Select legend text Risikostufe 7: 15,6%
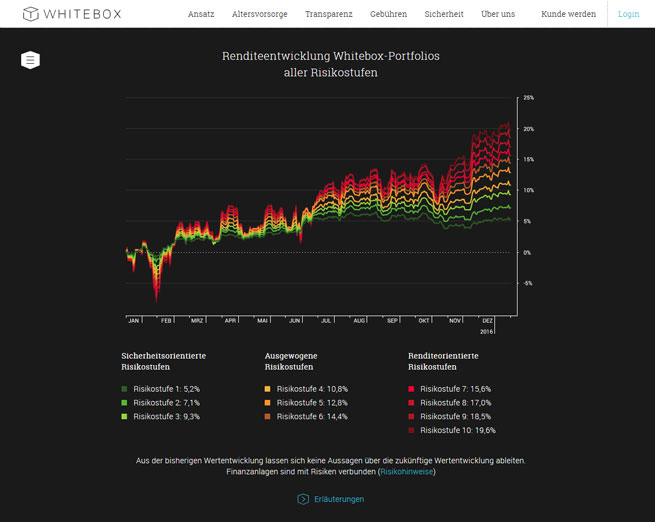This screenshot has width=655, height=522. (455, 389)
